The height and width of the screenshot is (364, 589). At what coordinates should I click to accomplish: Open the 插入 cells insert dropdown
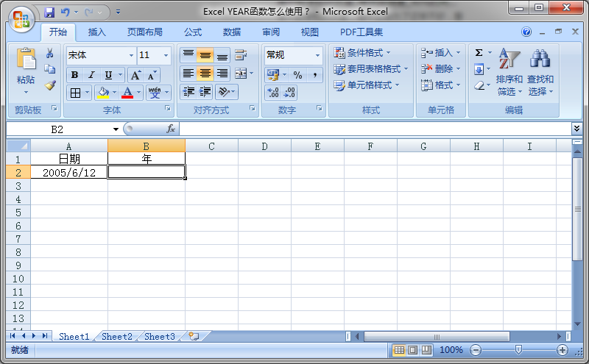point(440,52)
